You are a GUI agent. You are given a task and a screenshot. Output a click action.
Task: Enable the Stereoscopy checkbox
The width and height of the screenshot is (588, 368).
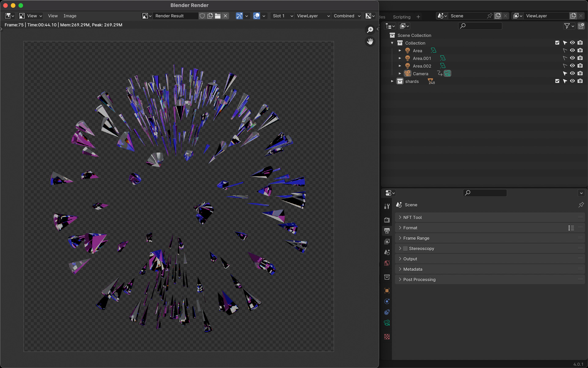coord(405,248)
